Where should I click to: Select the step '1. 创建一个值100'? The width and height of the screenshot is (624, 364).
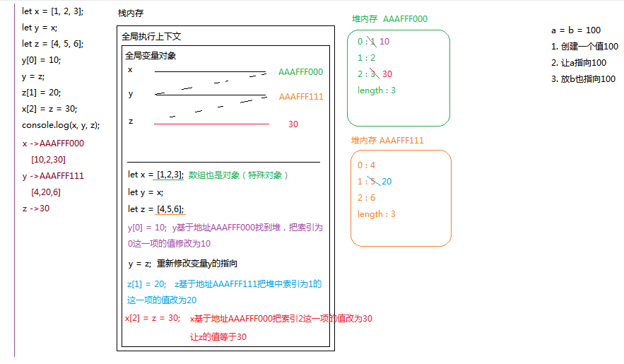tap(584, 47)
